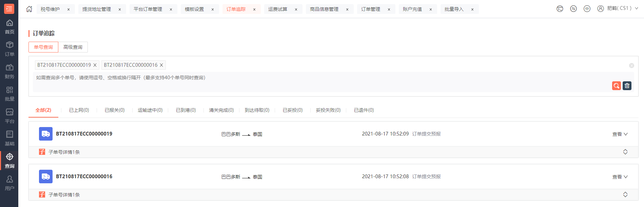Click the orange search button
Viewport: 644px width, 207px height.
[x=616, y=86]
